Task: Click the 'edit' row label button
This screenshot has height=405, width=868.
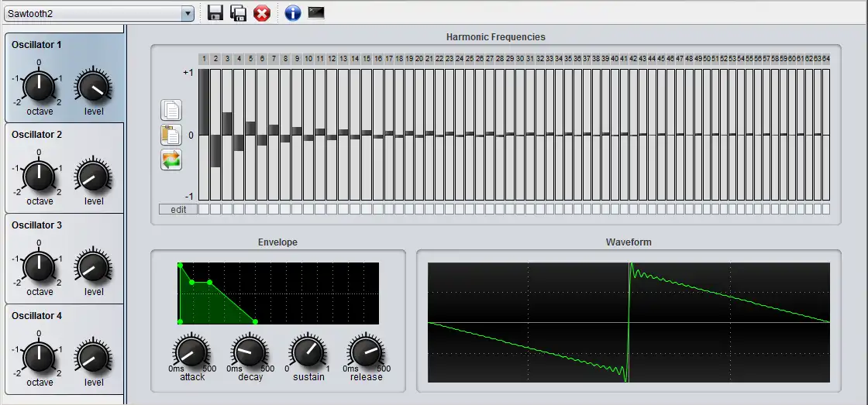Action: click(x=178, y=209)
